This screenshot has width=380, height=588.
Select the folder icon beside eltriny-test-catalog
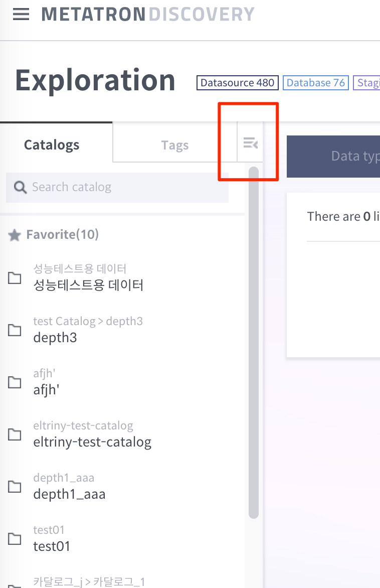click(14, 434)
